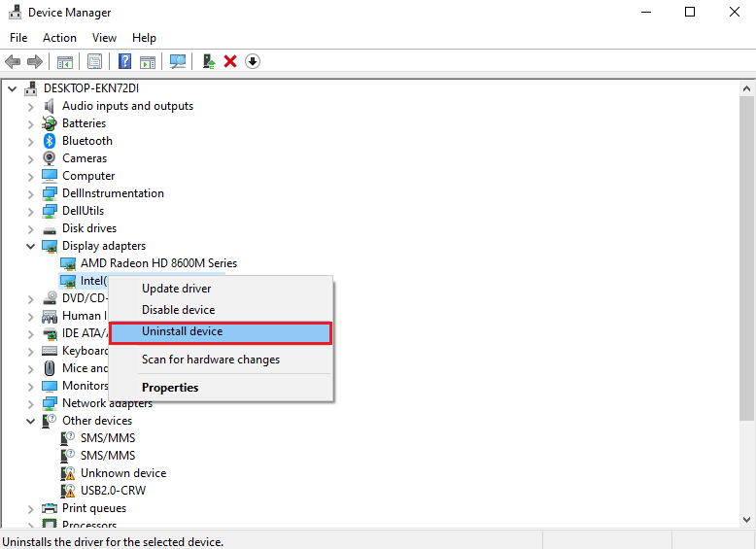Click the Show/Hide action pane icon
Screen dimensions: 756x549
148,61
